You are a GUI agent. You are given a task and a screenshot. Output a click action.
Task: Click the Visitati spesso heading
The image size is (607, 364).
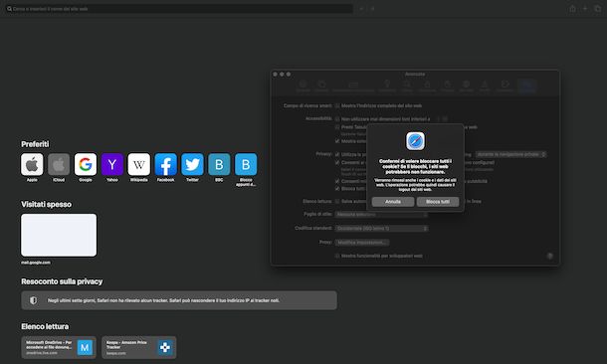tap(46, 204)
